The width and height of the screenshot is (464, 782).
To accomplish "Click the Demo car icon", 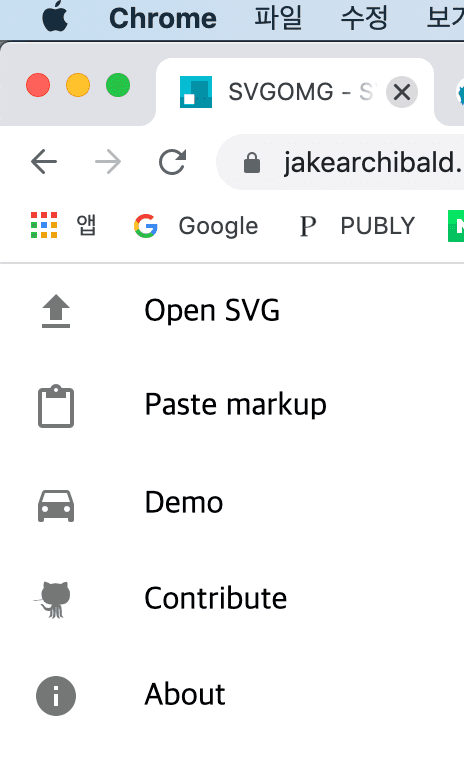I will click(x=56, y=506).
